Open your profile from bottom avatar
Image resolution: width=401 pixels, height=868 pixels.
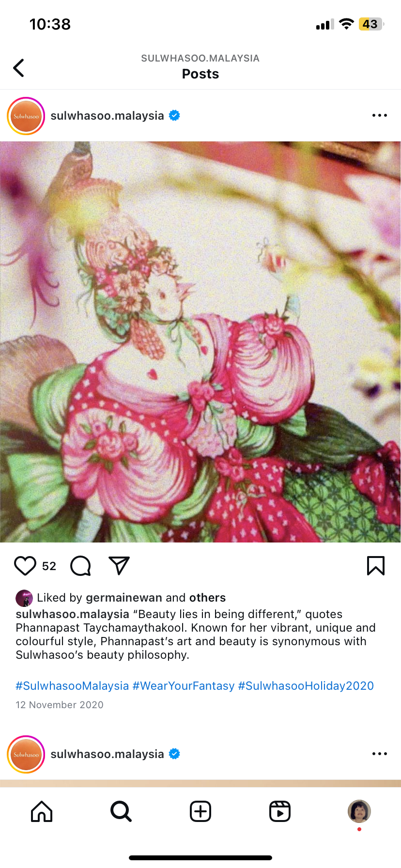click(x=359, y=811)
